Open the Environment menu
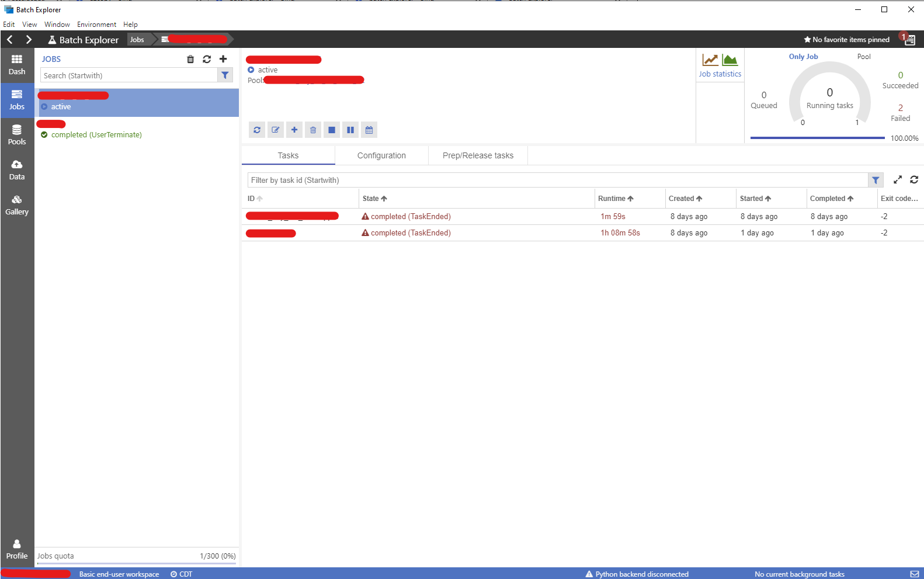 pyautogui.click(x=96, y=25)
